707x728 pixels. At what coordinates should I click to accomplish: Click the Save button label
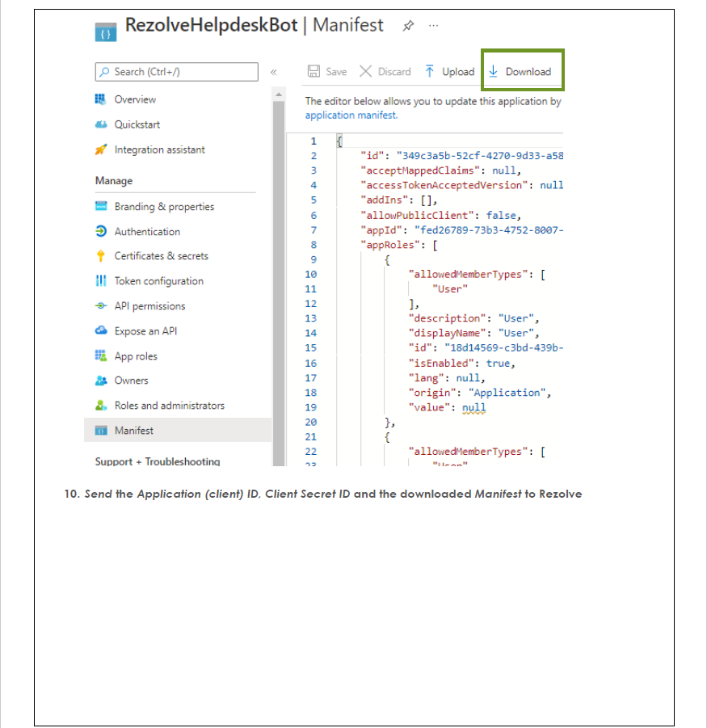coord(336,71)
